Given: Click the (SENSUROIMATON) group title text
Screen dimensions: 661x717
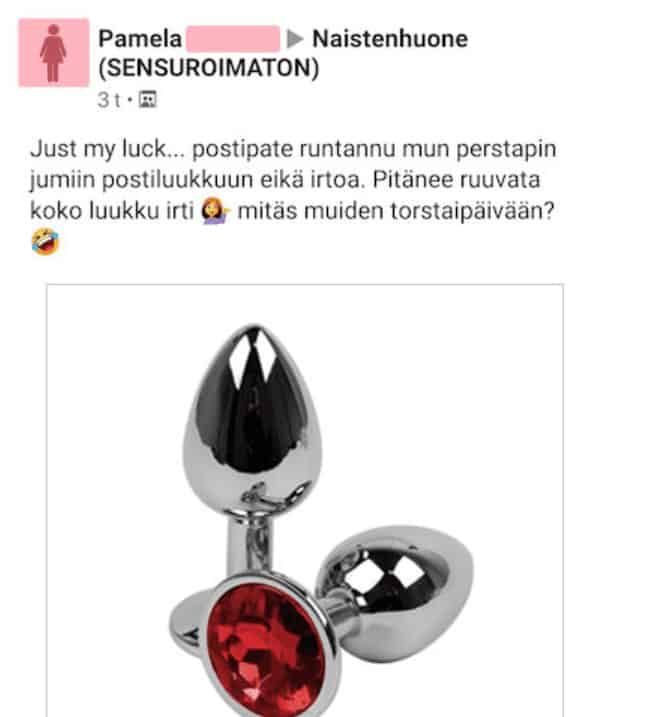Looking at the screenshot, I should [x=208, y=68].
